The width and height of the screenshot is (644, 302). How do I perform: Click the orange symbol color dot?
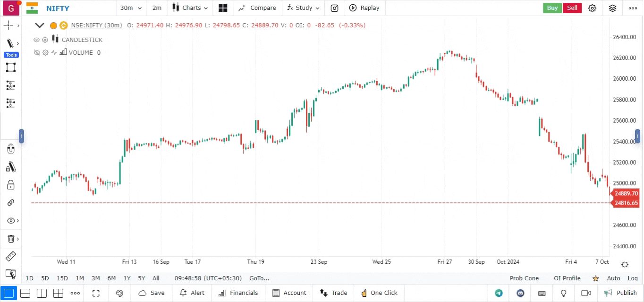tap(53, 25)
